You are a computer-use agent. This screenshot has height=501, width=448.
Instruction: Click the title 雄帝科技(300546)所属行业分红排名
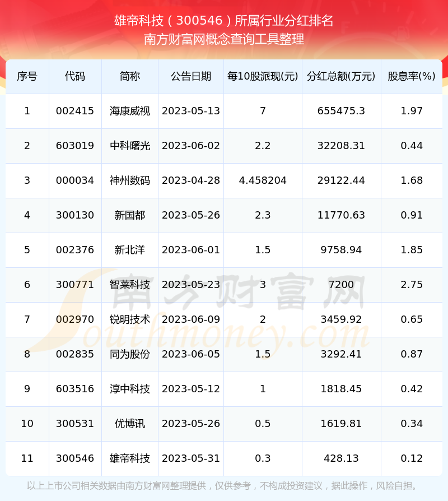click(x=224, y=21)
